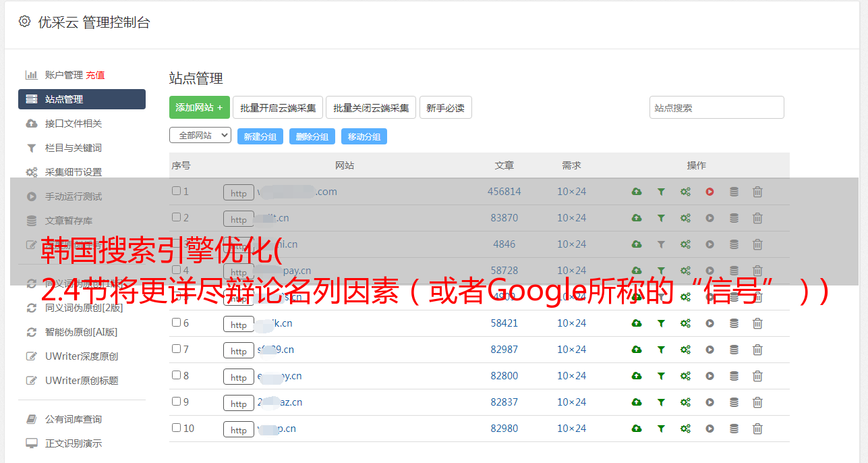This screenshot has width=868, height=463.
Task: Run manual test play icon in row 6
Action: coord(710,323)
